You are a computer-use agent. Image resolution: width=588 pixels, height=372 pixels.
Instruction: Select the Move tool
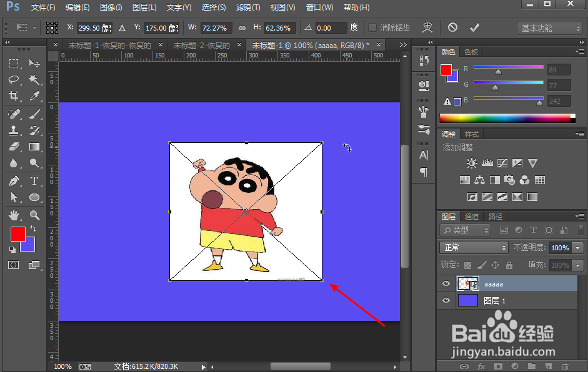click(34, 63)
